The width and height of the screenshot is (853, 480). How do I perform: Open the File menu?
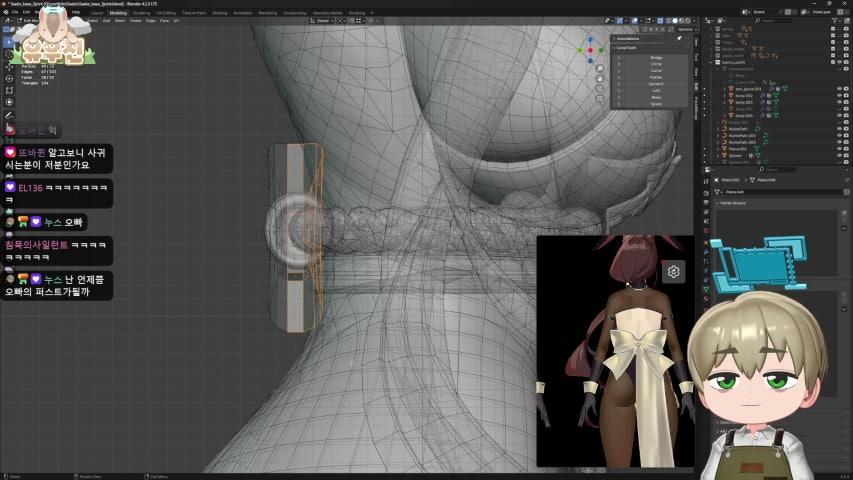point(15,12)
